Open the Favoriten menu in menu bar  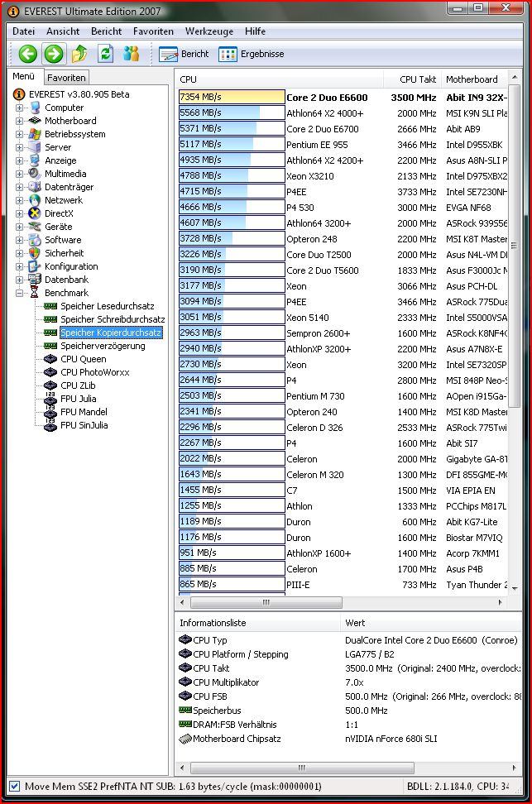click(153, 31)
